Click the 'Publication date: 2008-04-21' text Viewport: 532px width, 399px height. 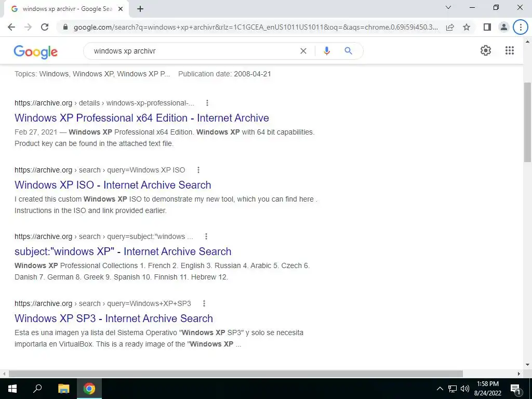[x=224, y=74]
